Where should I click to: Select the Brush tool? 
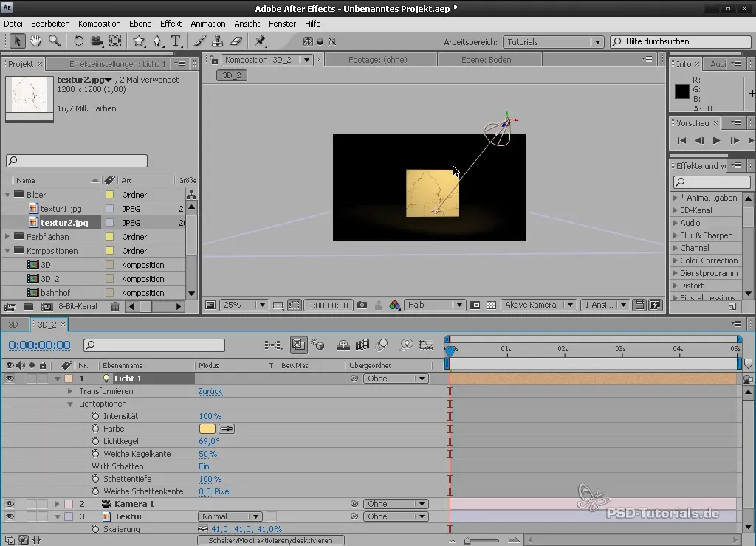[199, 41]
